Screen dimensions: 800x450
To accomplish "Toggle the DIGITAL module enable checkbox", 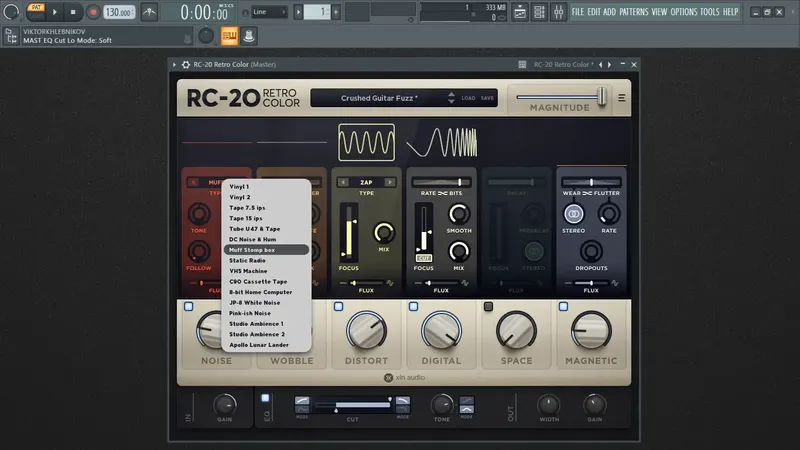I will (413, 307).
